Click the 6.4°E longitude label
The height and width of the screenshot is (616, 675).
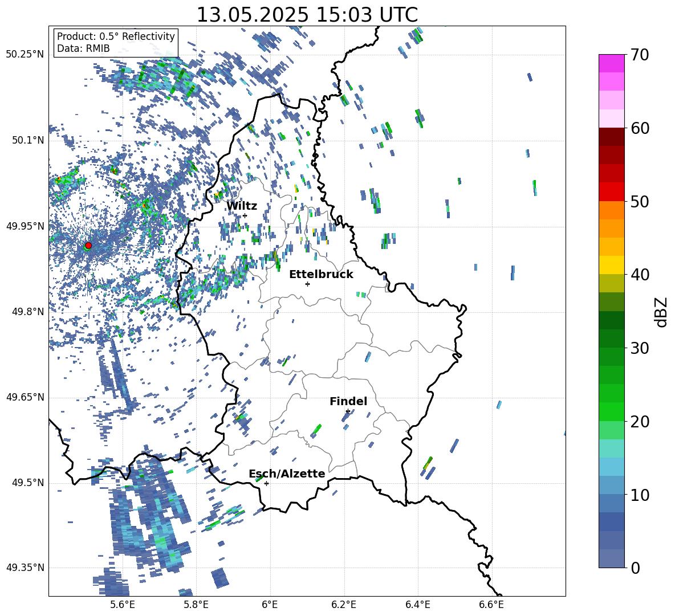(x=417, y=605)
